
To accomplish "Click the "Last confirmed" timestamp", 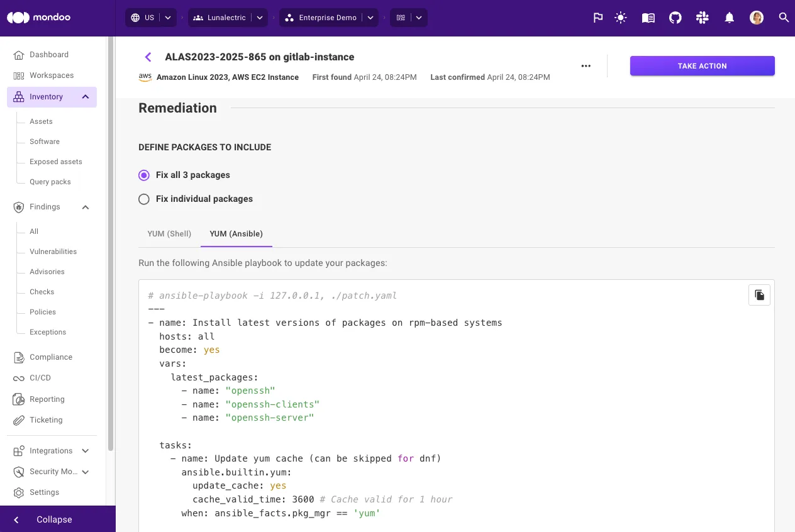I will tap(490, 77).
